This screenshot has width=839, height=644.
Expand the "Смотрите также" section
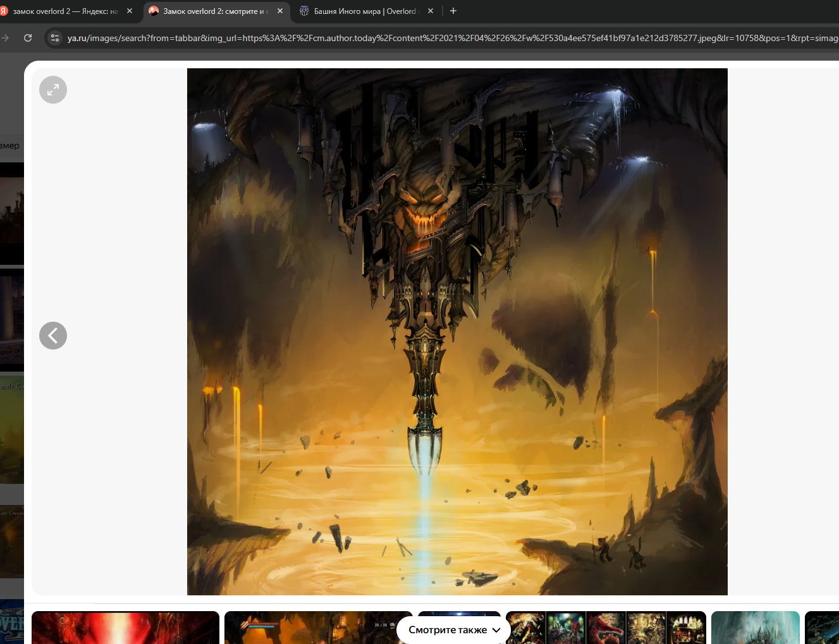453,630
